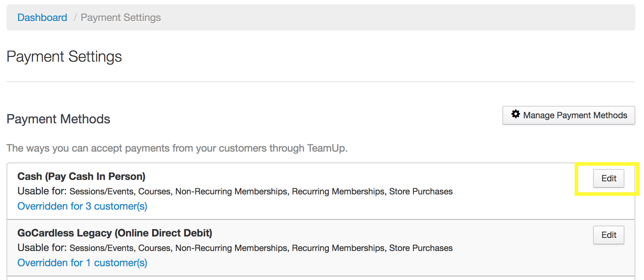Edit the GoCardless Legacy payment method
The height and width of the screenshot is (280, 644).
[x=608, y=235]
